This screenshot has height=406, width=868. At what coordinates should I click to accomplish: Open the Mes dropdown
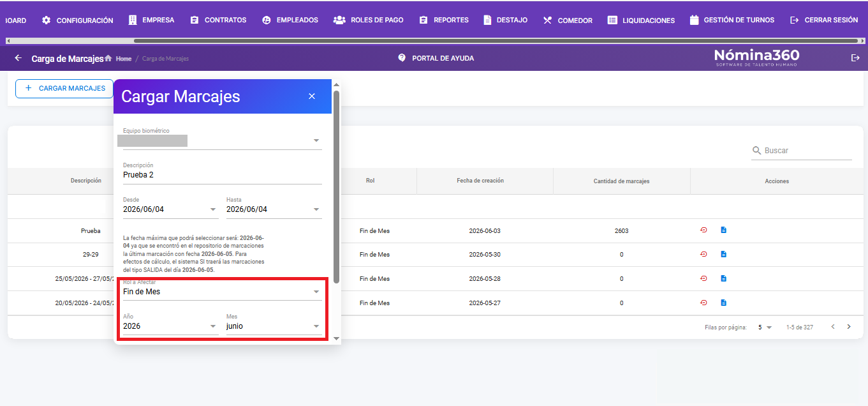(x=274, y=326)
